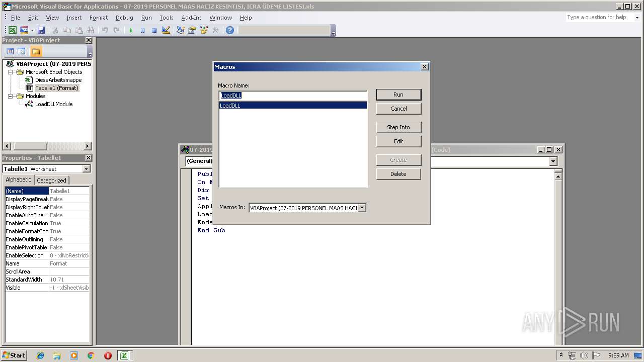Click the Redo arrow icon
The image size is (644, 362).
click(x=116, y=30)
